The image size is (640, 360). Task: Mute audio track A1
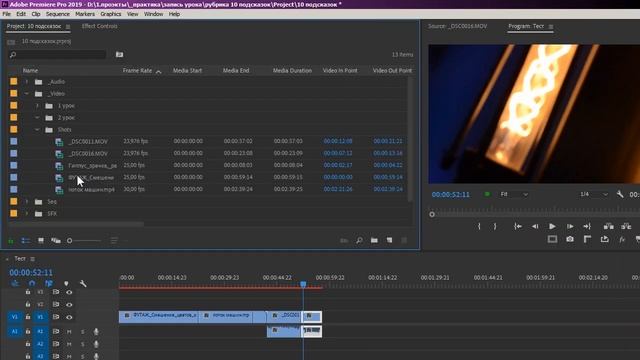click(x=69, y=331)
